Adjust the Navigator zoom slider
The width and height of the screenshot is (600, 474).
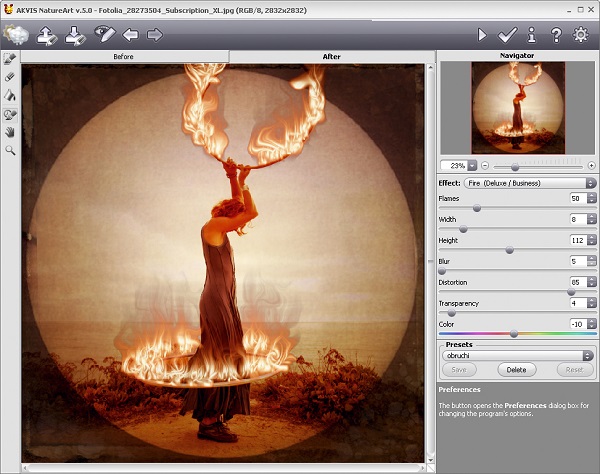515,167
